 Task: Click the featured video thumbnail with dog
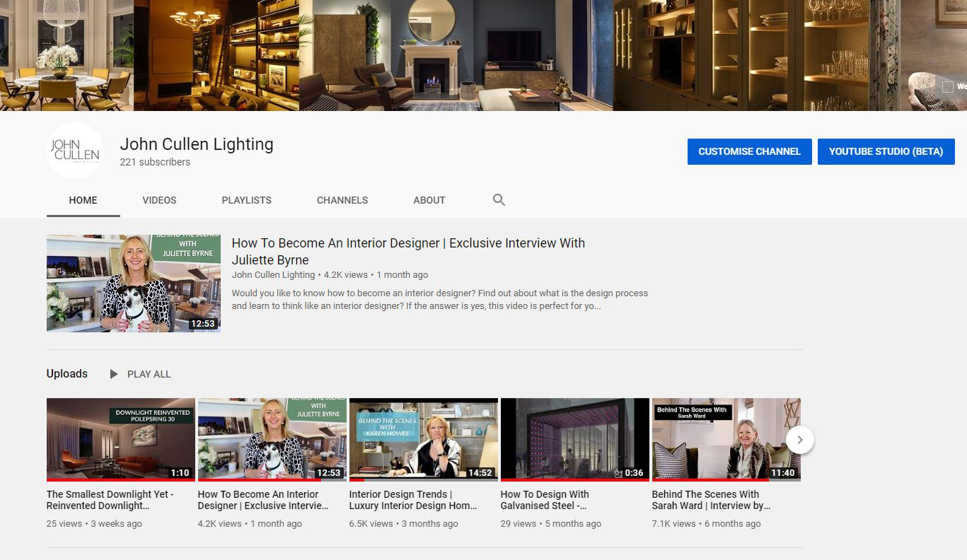pos(134,284)
